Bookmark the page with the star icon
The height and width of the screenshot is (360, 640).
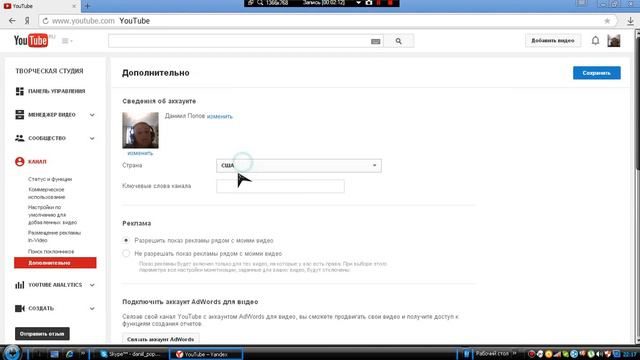[607, 21]
